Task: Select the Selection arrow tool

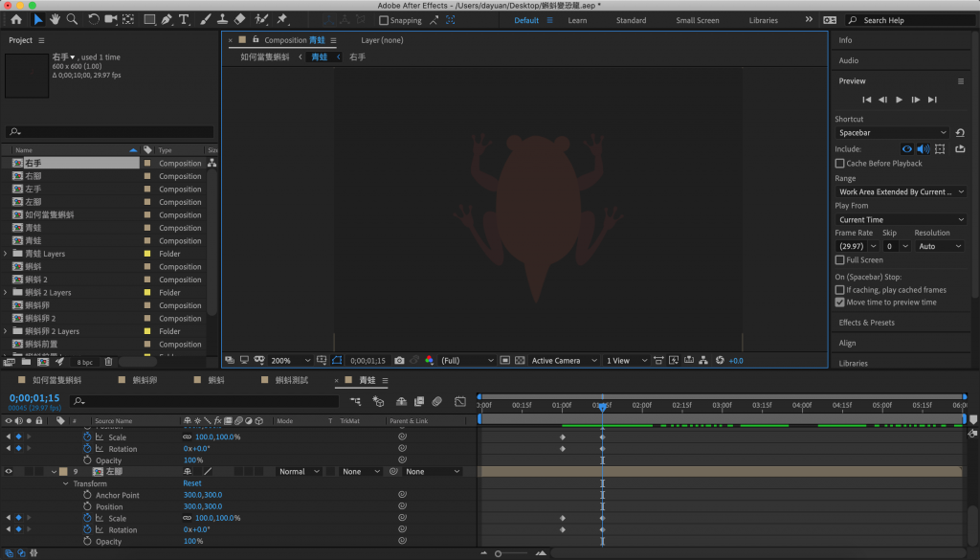Action: click(x=38, y=20)
